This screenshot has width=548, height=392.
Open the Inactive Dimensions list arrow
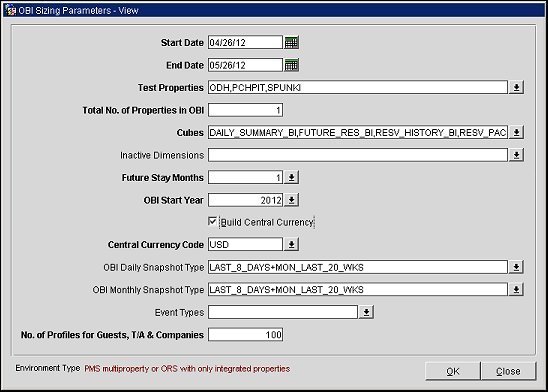point(516,155)
